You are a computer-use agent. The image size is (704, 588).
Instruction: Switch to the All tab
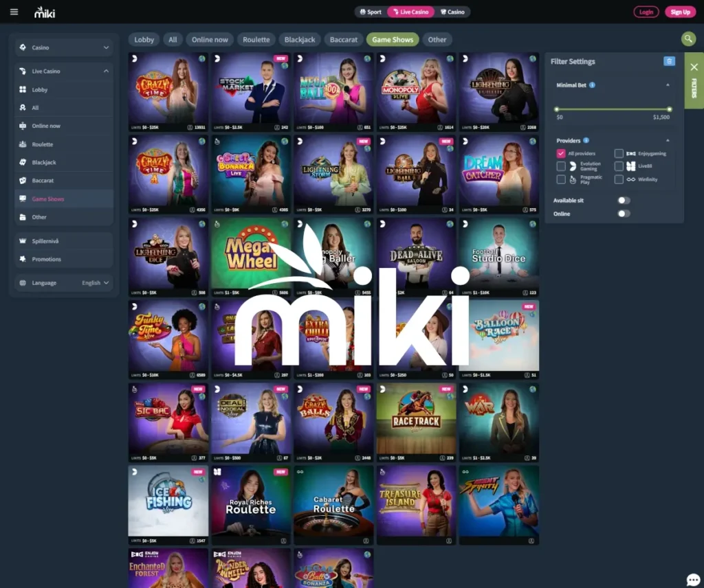coord(173,39)
